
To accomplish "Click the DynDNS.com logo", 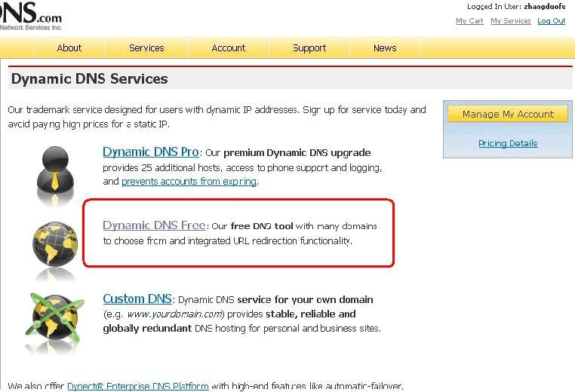I will (x=30, y=15).
